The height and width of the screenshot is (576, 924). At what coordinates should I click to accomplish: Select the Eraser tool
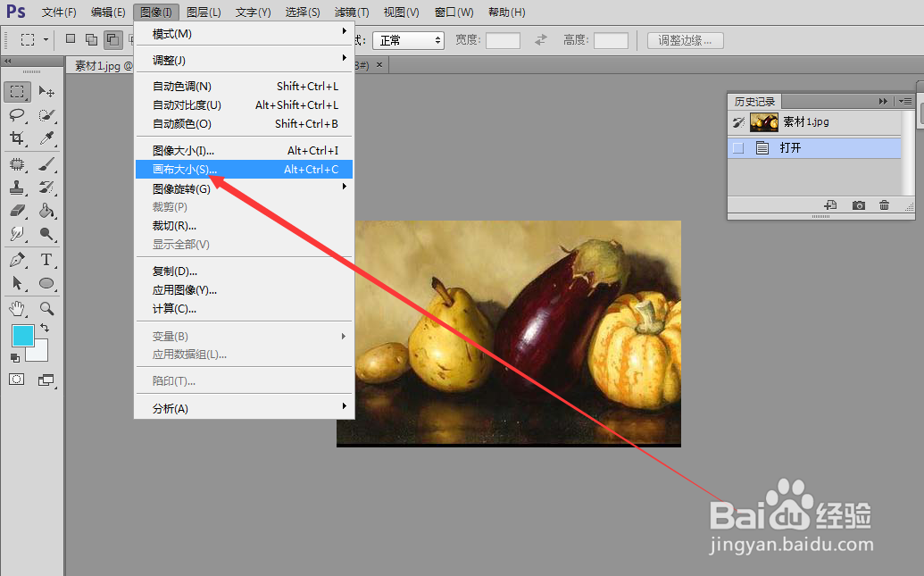(17, 211)
